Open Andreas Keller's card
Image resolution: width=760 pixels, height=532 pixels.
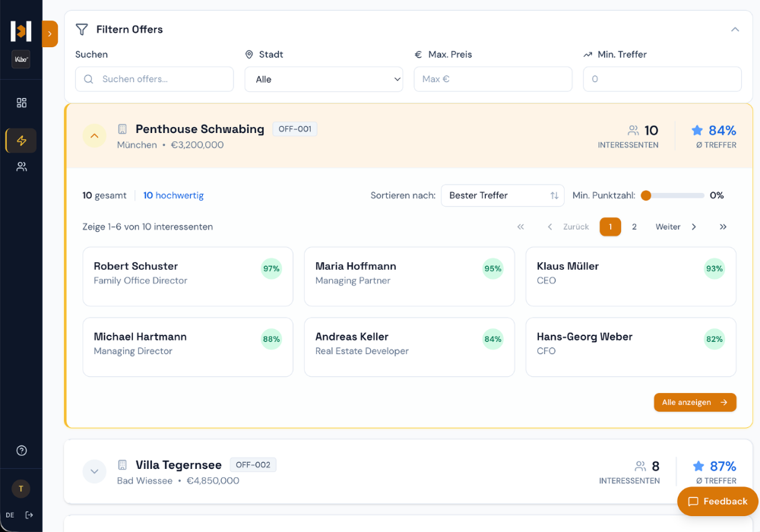tap(409, 347)
